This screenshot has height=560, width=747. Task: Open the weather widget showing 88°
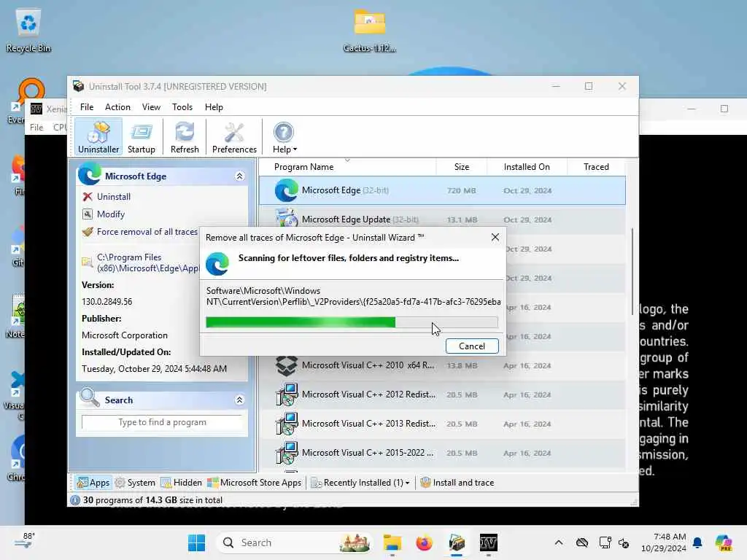(x=24, y=542)
